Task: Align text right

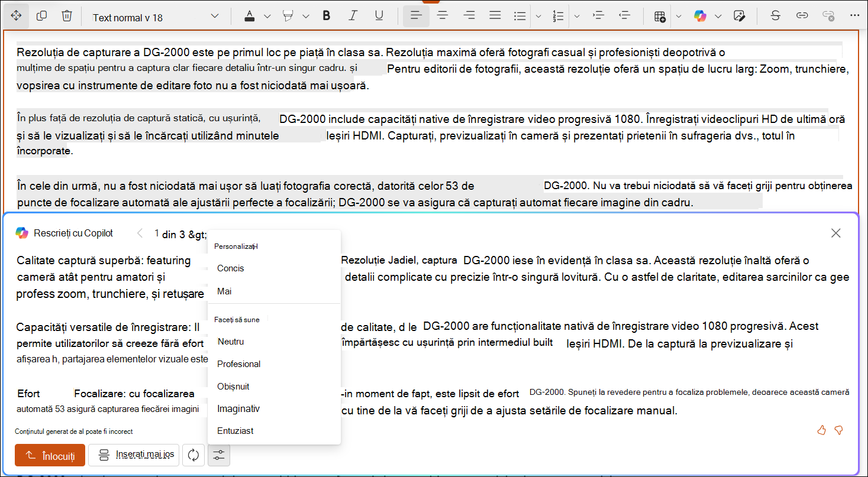Action: tap(469, 16)
